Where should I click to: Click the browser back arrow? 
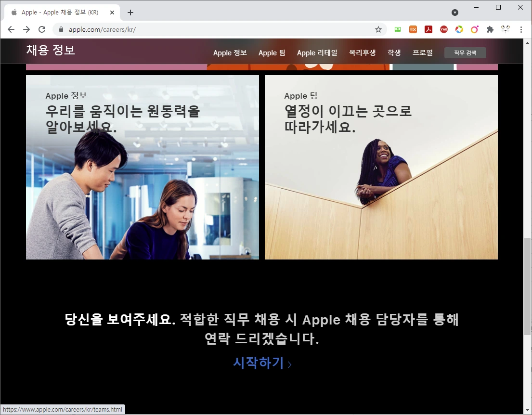pyautogui.click(x=11, y=29)
